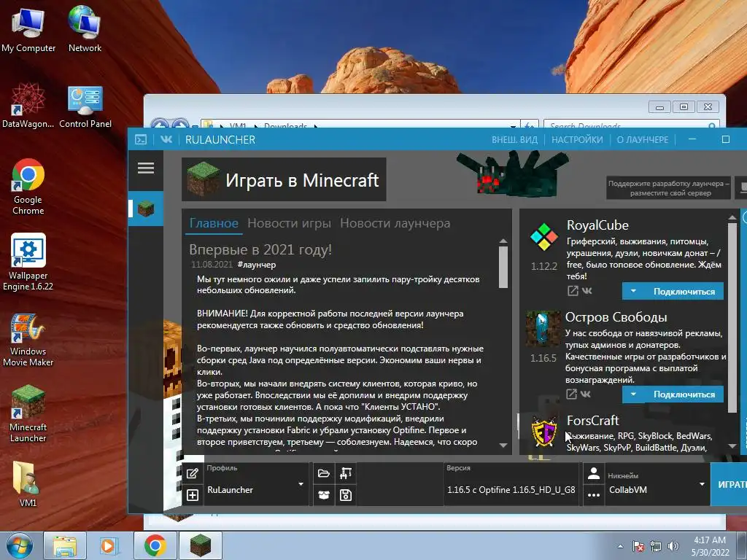Click the Остров Свободы server image
747x560 pixels.
click(543, 329)
